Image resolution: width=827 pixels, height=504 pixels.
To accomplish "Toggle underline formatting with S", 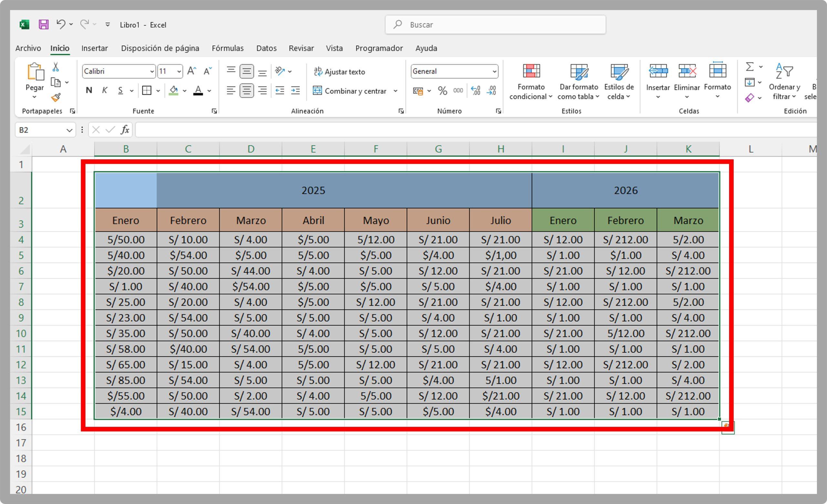I will pyautogui.click(x=120, y=90).
